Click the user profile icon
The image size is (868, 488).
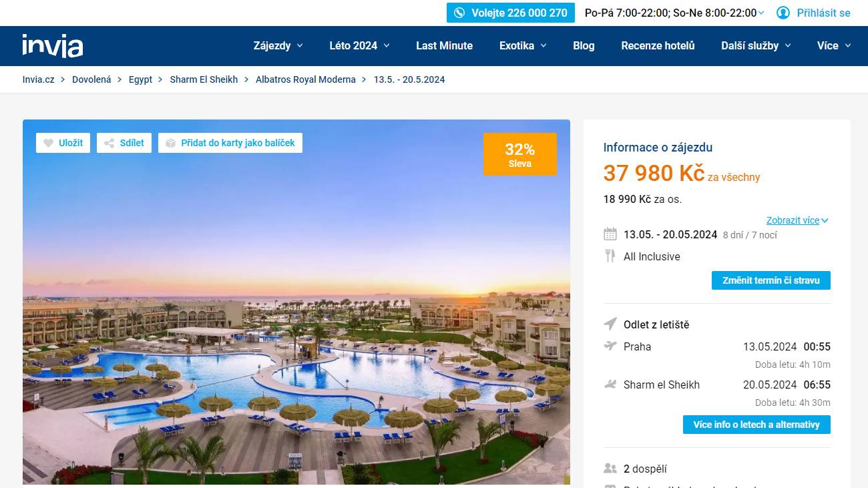[x=783, y=13]
